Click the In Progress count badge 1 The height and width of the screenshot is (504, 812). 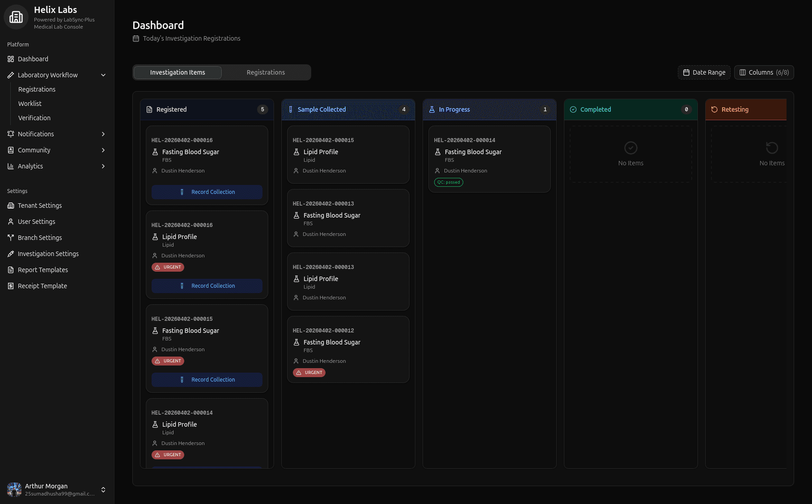pyautogui.click(x=545, y=109)
